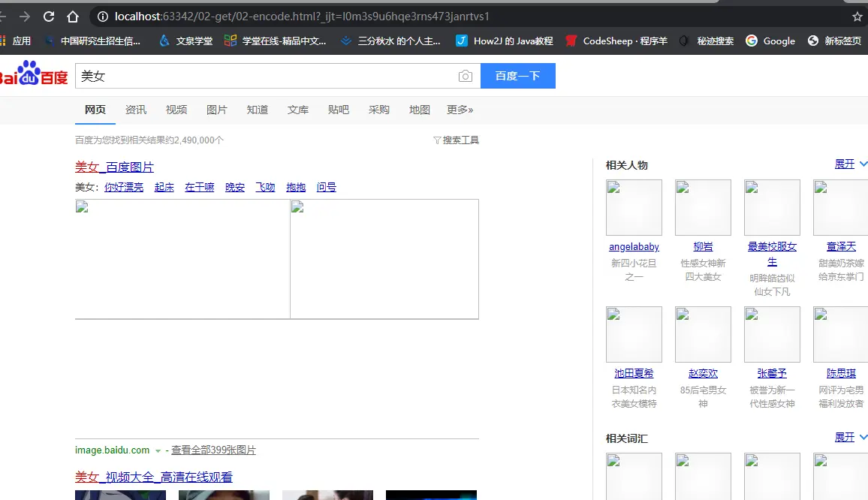868x500 pixels.
Task: Switch to the 地图 tab
Action: [419, 110]
